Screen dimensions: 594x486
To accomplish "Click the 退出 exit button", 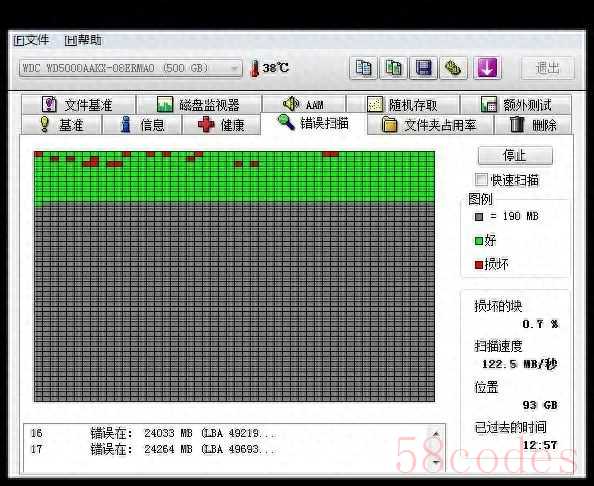I will (547, 68).
